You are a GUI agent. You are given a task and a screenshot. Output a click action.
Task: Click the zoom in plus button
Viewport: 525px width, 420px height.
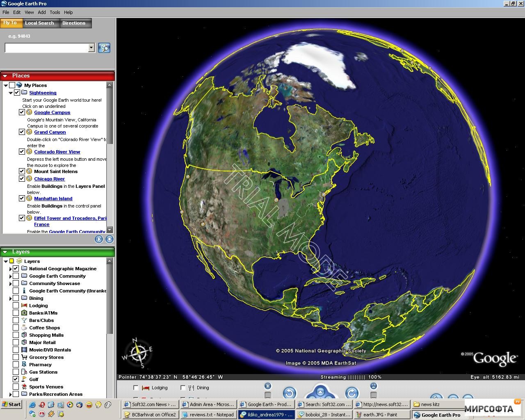tap(268, 386)
